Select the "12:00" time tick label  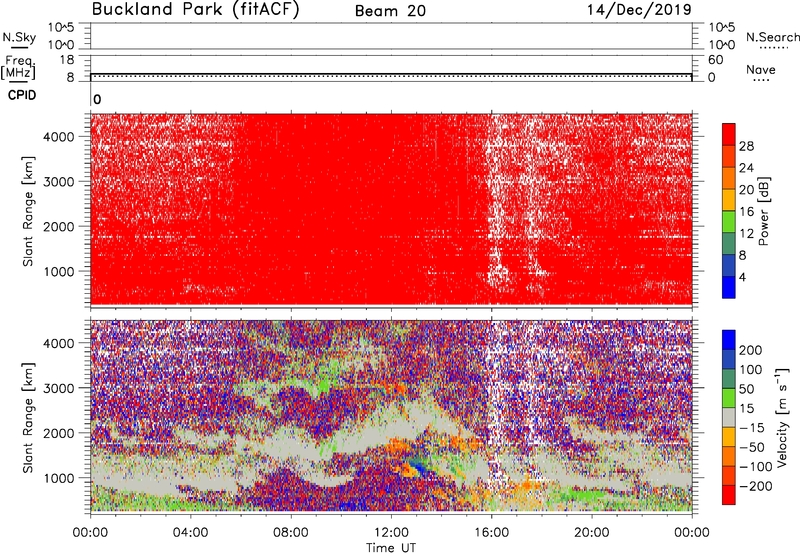click(391, 533)
